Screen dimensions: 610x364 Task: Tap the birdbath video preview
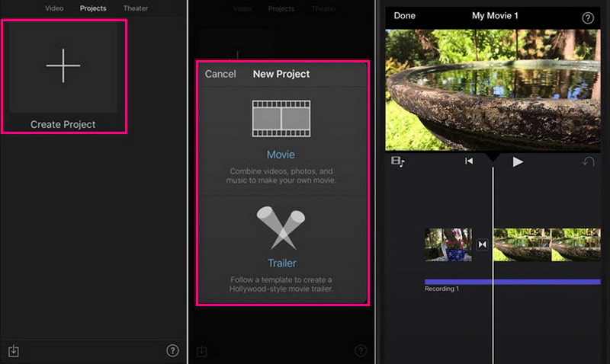pyautogui.click(x=493, y=90)
